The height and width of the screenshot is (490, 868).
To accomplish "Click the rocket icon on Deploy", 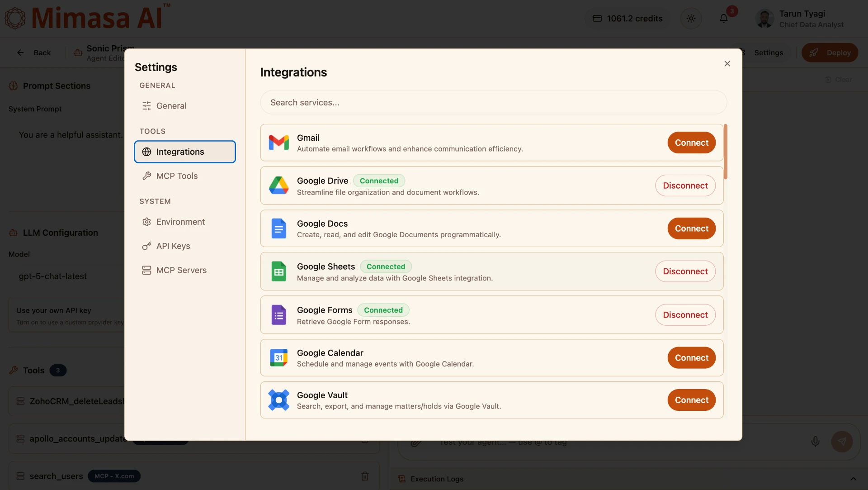I will click(814, 52).
